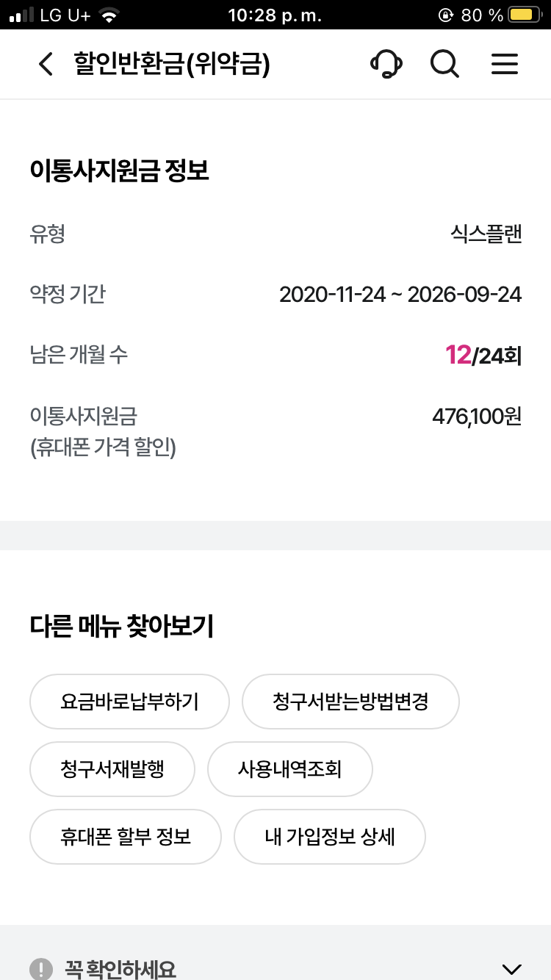The height and width of the screenshot is (980, 551).
Task: Tap the rotation lock status icon
Action: [445, 15]
